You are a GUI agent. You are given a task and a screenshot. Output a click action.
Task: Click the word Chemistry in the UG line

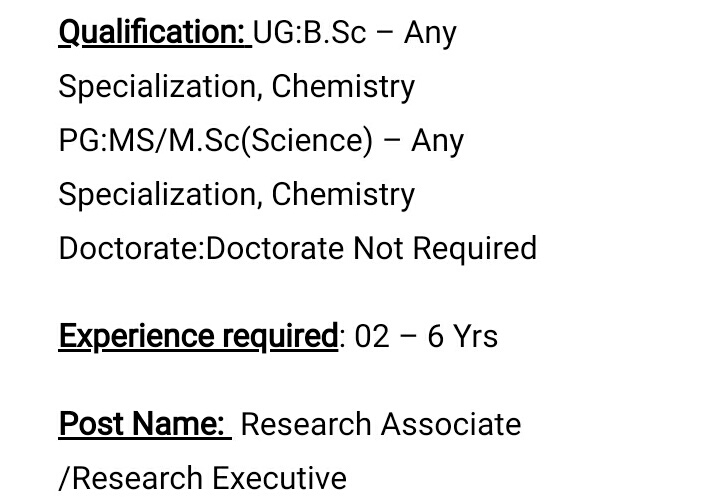tap(343, 87)
